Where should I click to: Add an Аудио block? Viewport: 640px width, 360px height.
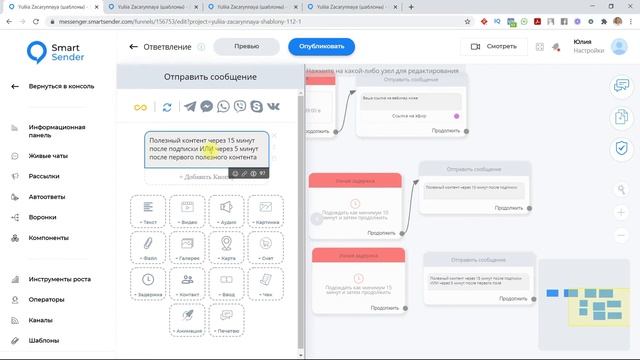coord(227,211)
